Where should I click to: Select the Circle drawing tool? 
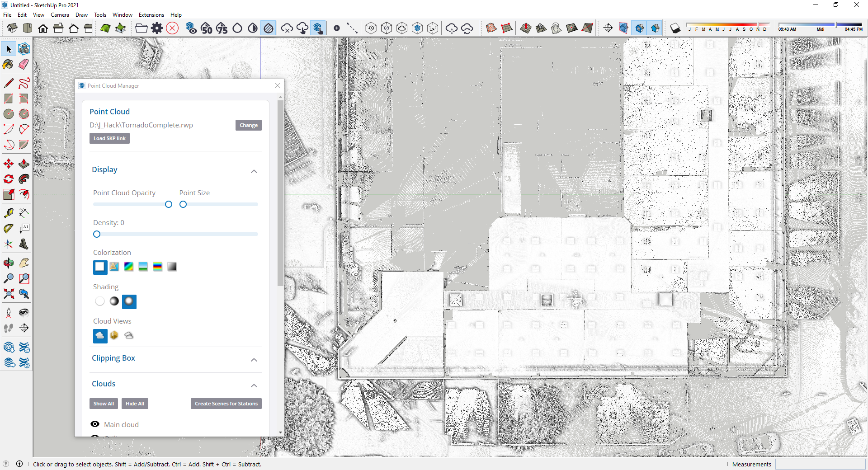[9, 114]
